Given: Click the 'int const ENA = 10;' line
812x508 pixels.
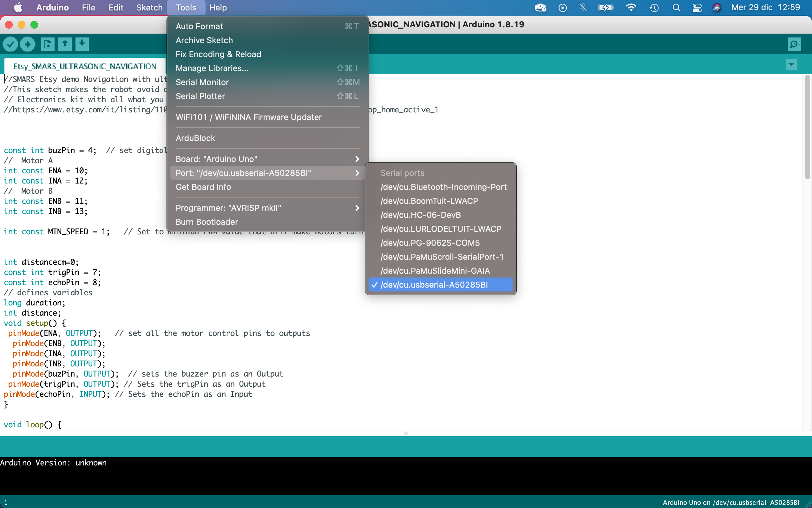Looking at the screenshot, I should tap(46, 171).
